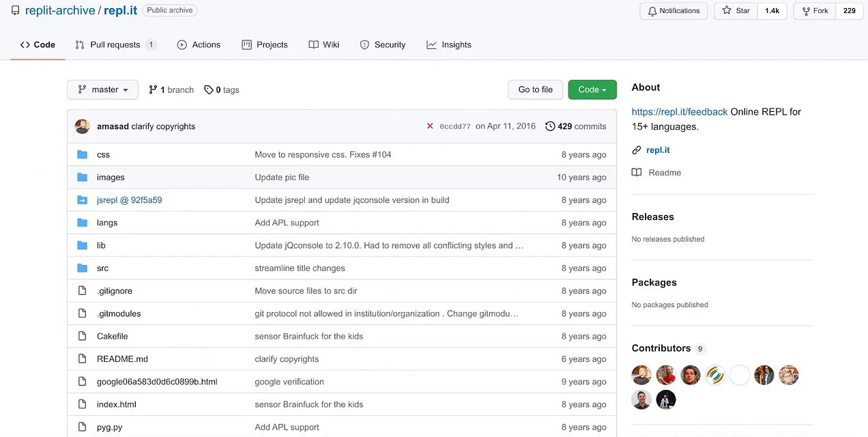Open the colorful striped contributor avatar
868x437 pixels.
(x=715, y=375)
